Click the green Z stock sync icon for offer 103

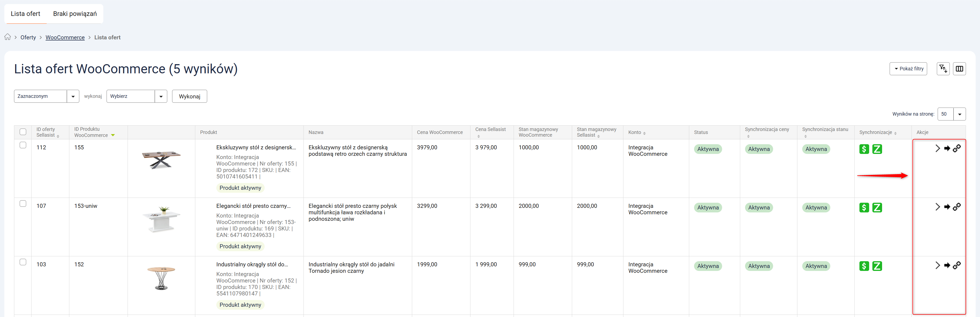[x=877, y=266]
